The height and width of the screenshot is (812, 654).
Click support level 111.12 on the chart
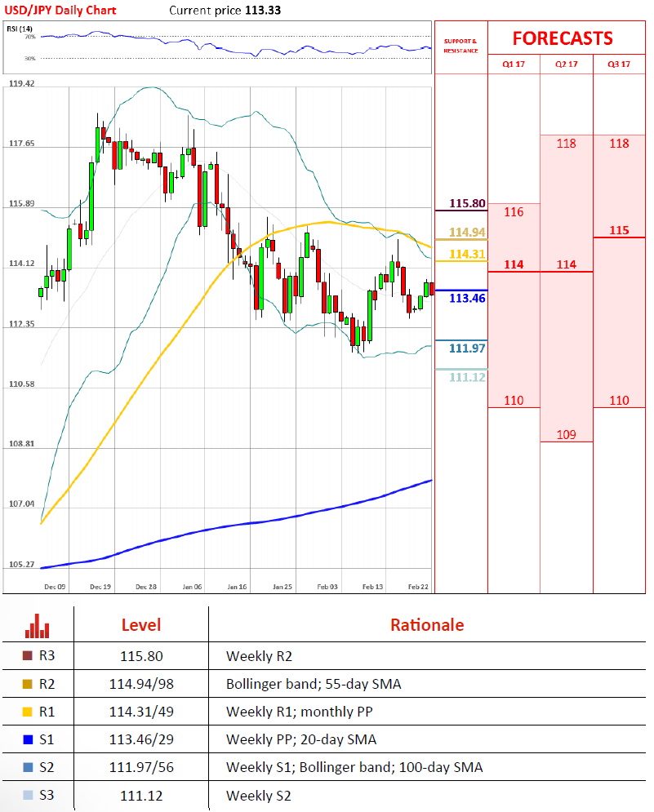coord(467,377)
